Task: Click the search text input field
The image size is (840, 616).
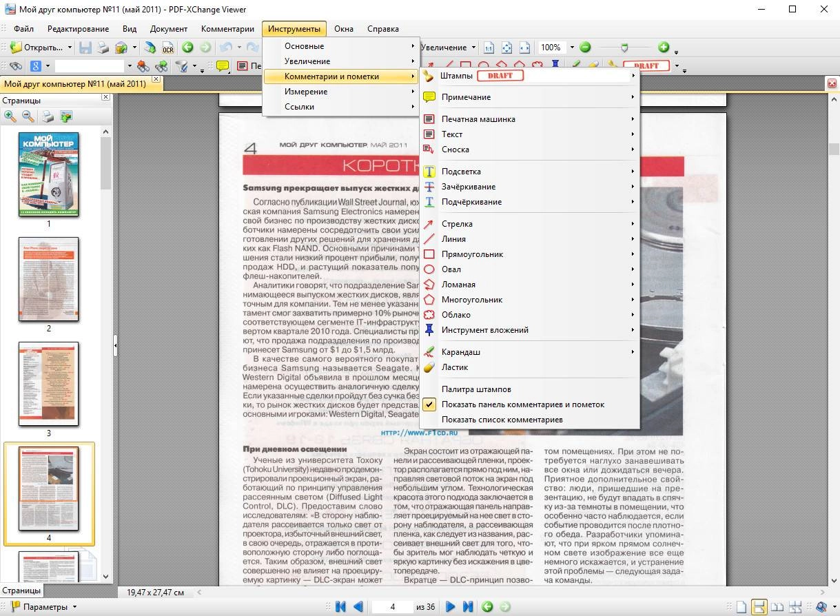Action: pos(90,66)
